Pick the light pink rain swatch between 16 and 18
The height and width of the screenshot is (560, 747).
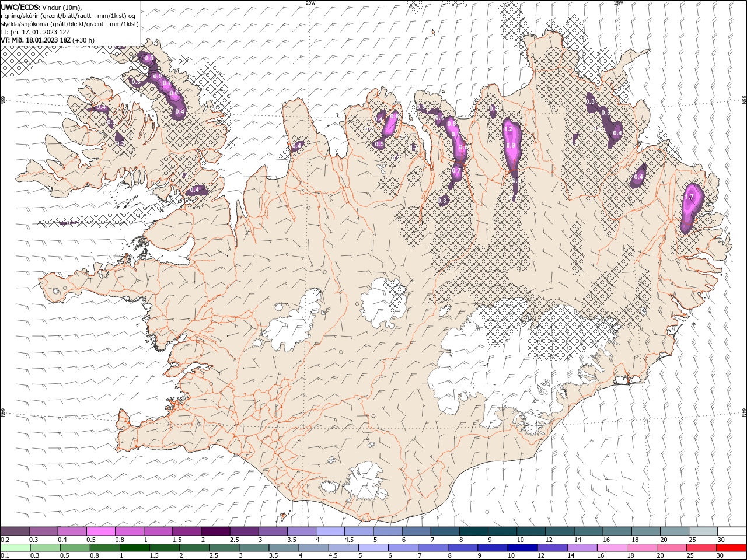(612, 548)
